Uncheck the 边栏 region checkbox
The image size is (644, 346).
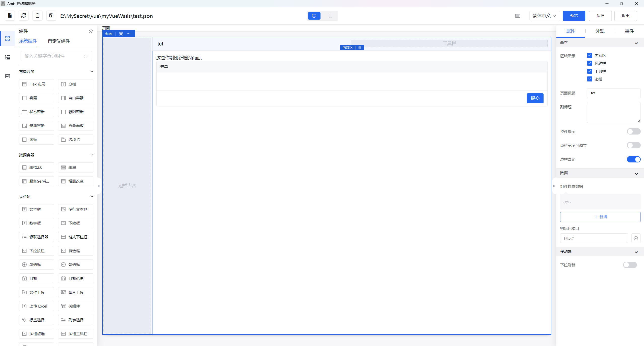click(x=589, y=79)
